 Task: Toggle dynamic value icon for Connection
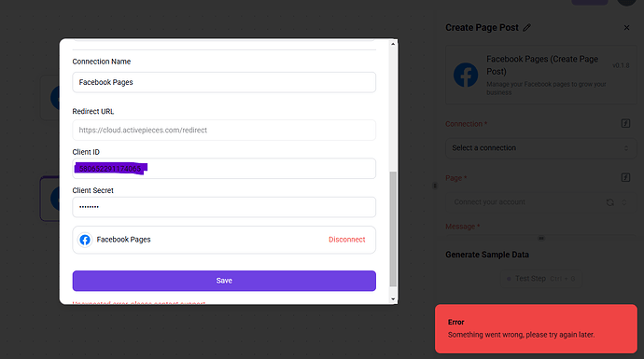pos(625,123)
